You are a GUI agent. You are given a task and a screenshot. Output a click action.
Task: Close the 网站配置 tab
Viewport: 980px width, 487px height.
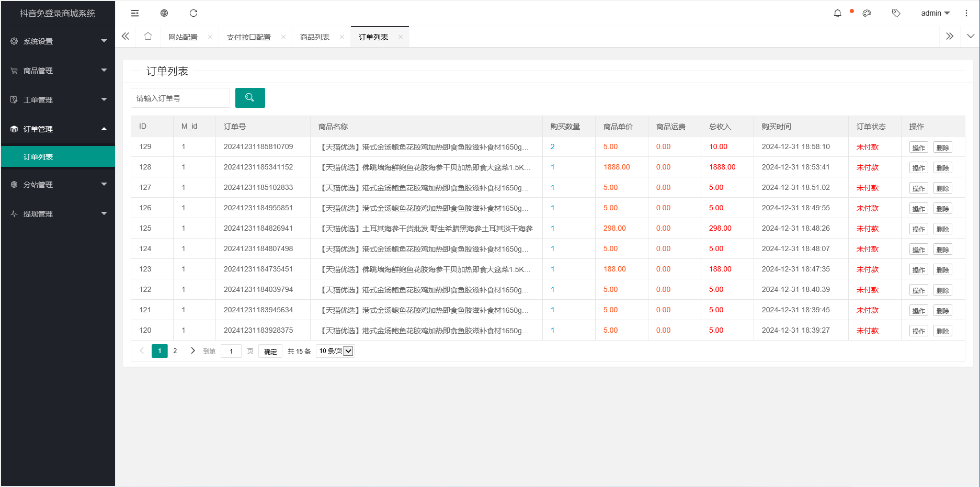tap(210, 37)
